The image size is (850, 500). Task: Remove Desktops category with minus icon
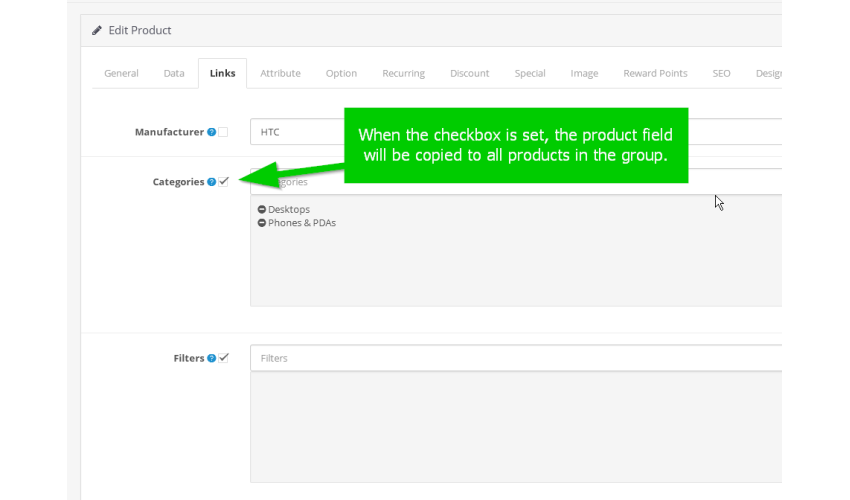262,209
